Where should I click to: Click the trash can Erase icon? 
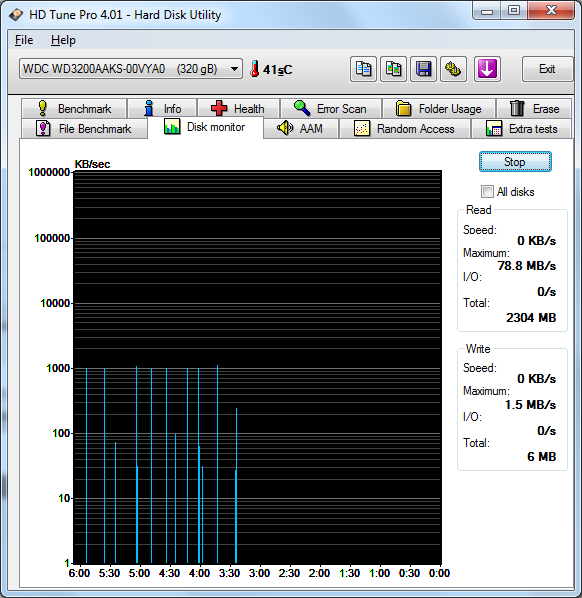coord(517,108)
